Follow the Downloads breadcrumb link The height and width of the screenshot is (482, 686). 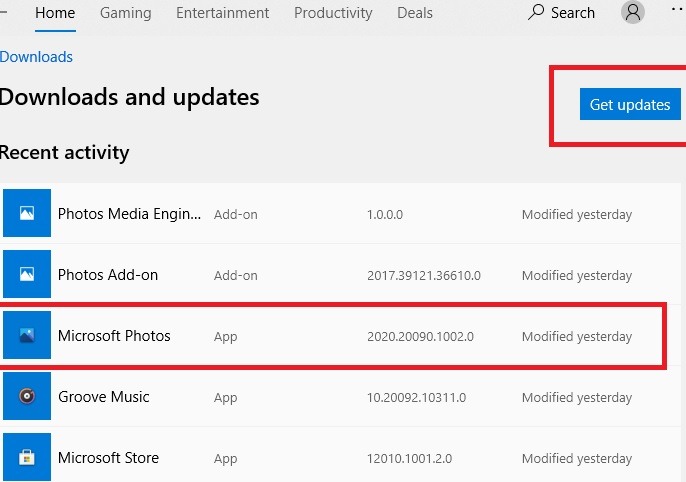(36, 57)
